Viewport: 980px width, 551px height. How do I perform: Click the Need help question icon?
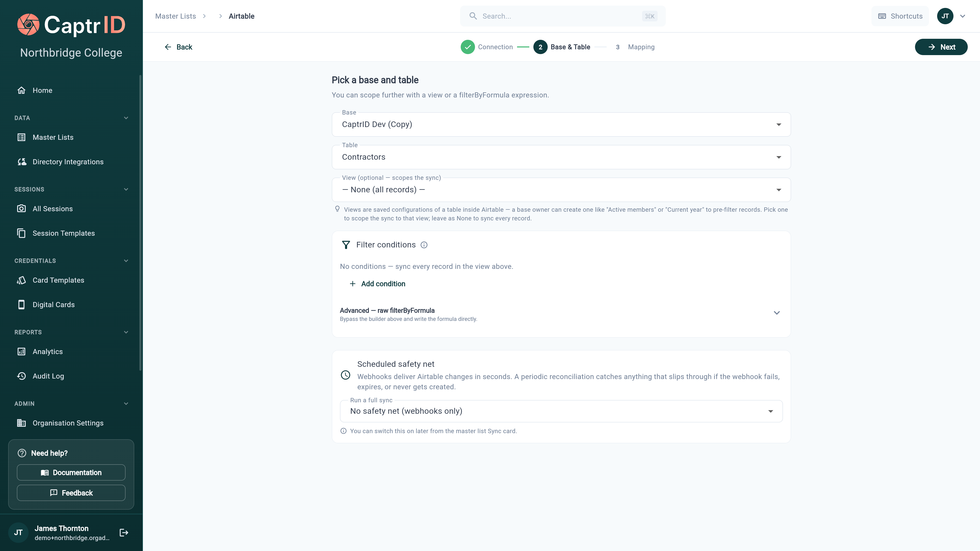pos(22,453)
